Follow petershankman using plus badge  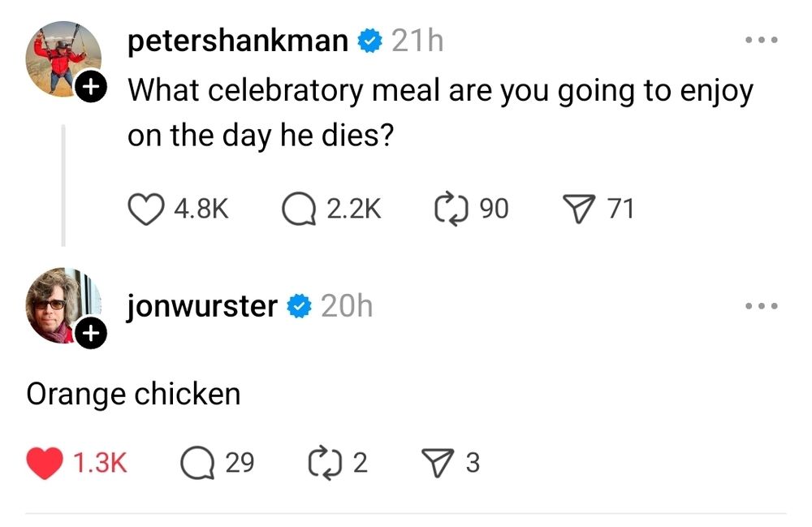93,85
